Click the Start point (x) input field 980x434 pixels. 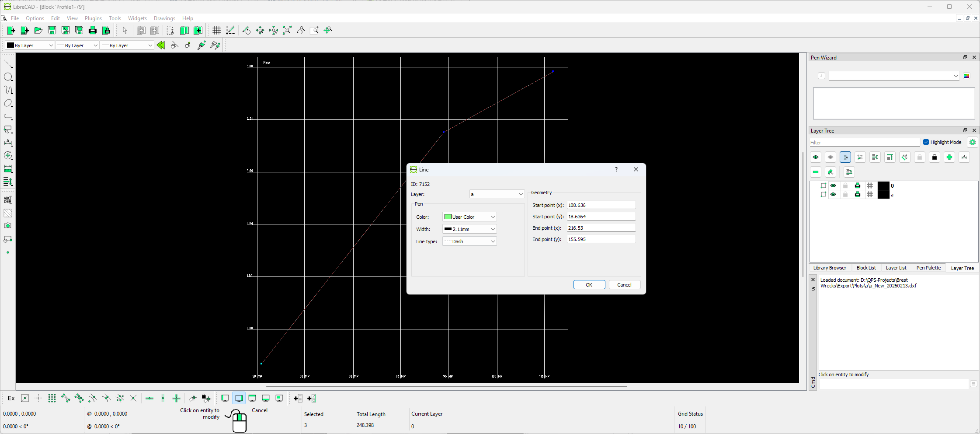click(x=601, y=205)
